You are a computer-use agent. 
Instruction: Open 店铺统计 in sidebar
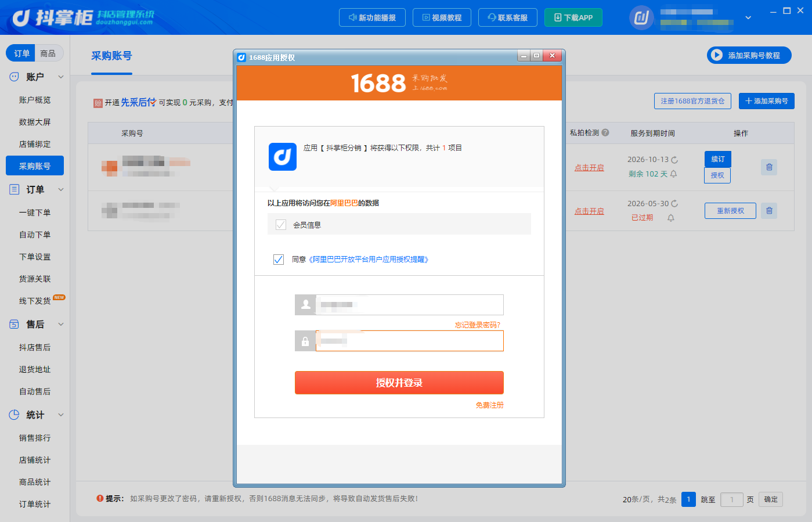[x=35, y=460]
